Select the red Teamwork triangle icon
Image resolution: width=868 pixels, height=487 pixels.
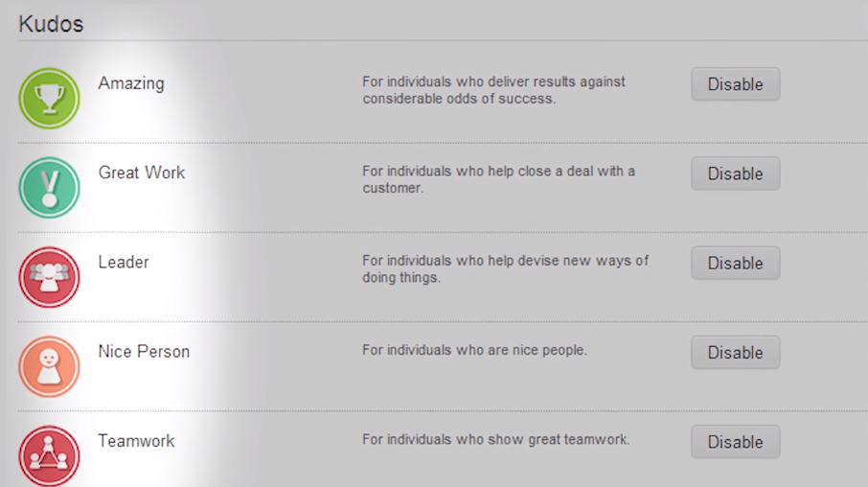[49, 455]
